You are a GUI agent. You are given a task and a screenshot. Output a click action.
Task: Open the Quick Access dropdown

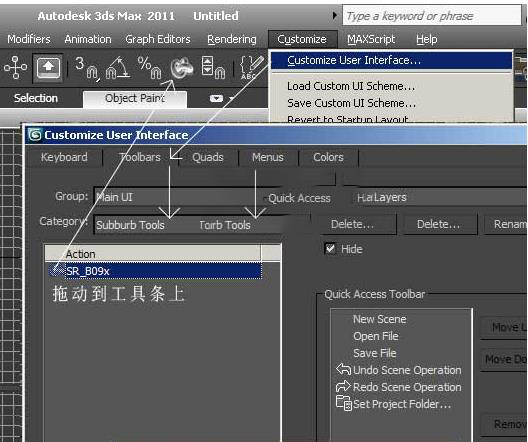(x=299, y=198)
